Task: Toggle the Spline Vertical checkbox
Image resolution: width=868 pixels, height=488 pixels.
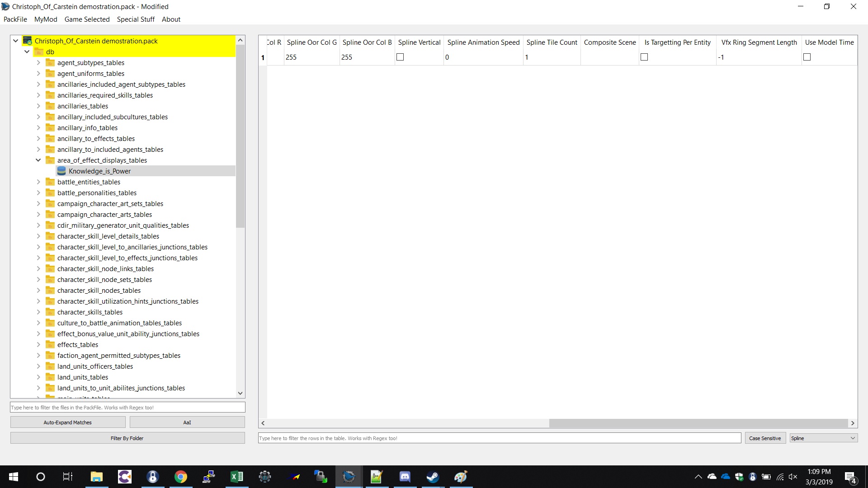Action: (x=400, y=57)
